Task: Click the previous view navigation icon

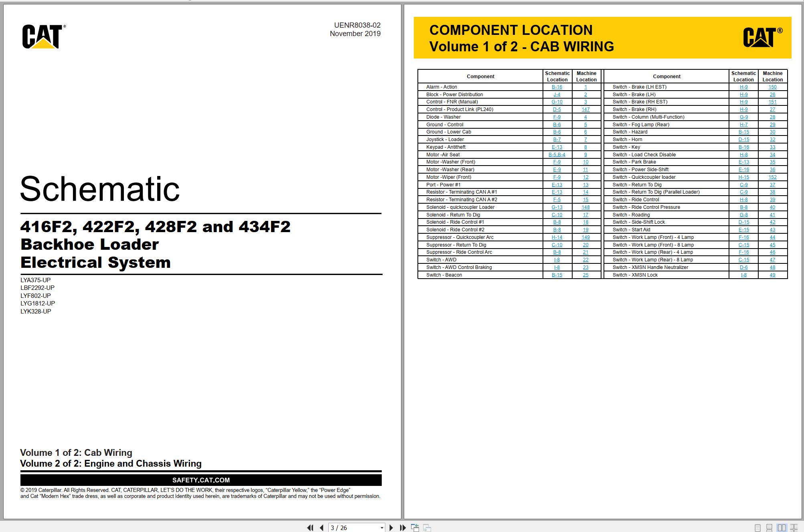Action: (415, 528)
